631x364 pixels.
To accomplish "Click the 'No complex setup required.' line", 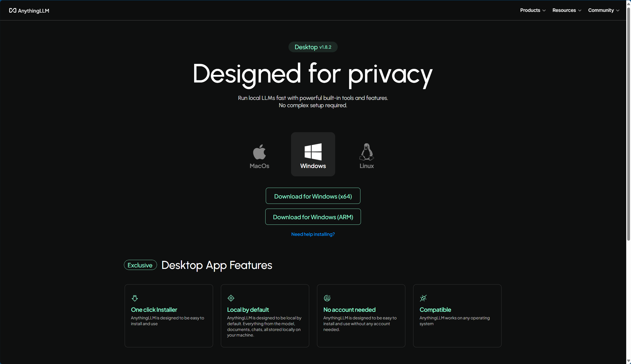I will (313, 105).
